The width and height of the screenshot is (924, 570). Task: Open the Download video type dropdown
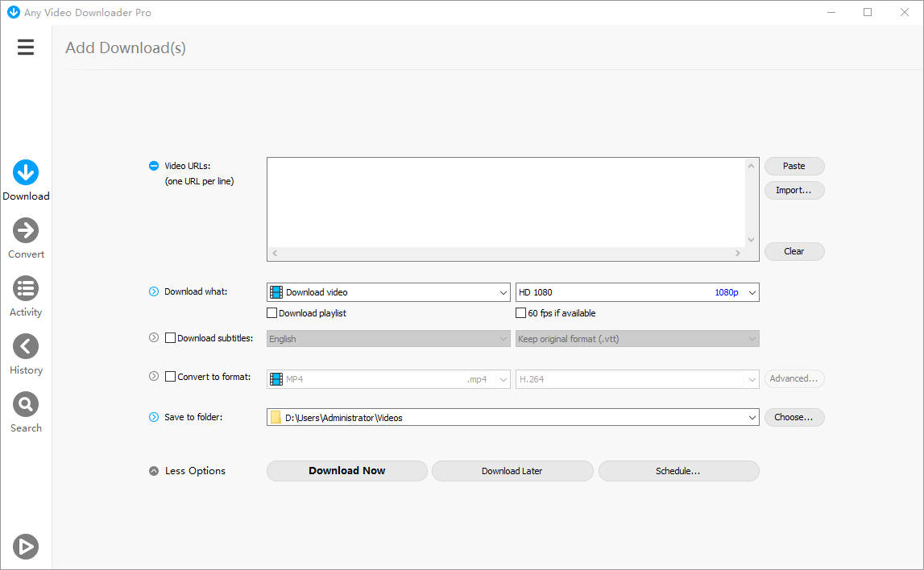(x=388, y=292)
